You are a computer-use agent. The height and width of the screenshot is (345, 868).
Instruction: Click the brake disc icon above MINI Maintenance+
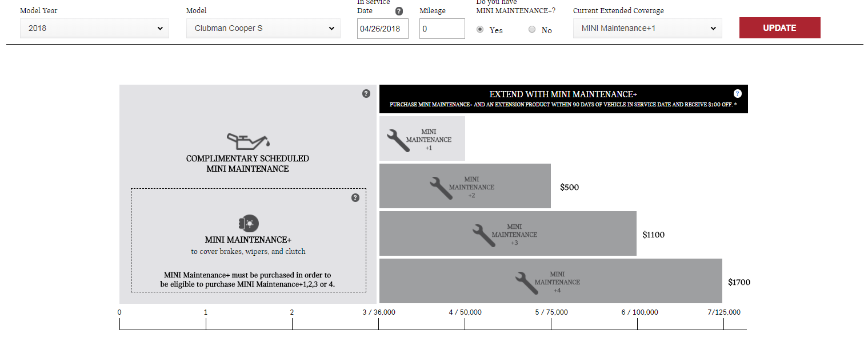click(248, 223)
